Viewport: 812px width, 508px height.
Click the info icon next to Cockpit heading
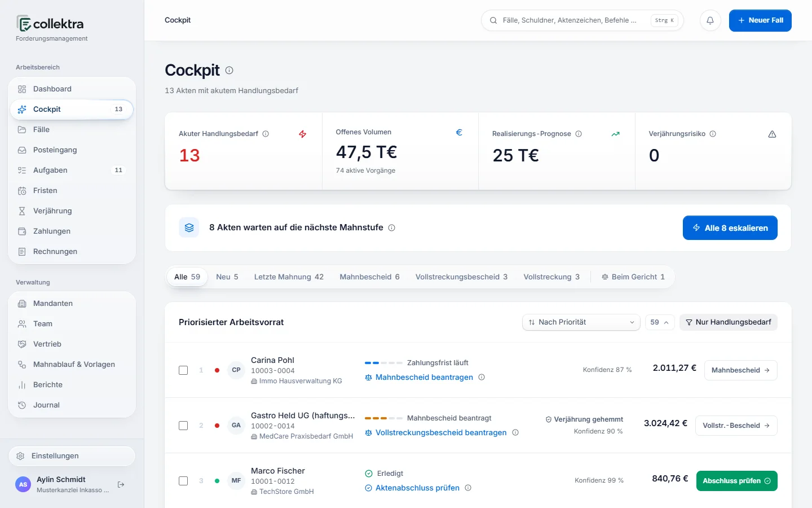coord(229,71)
